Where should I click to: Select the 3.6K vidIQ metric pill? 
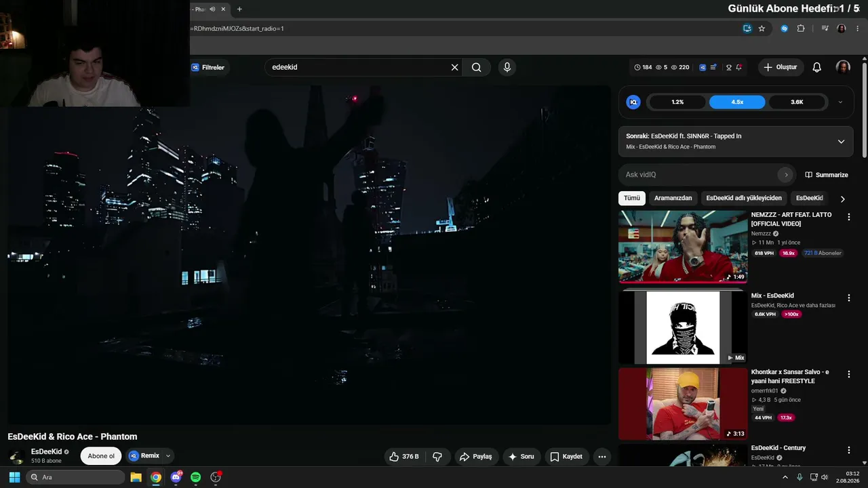[797, 102]
